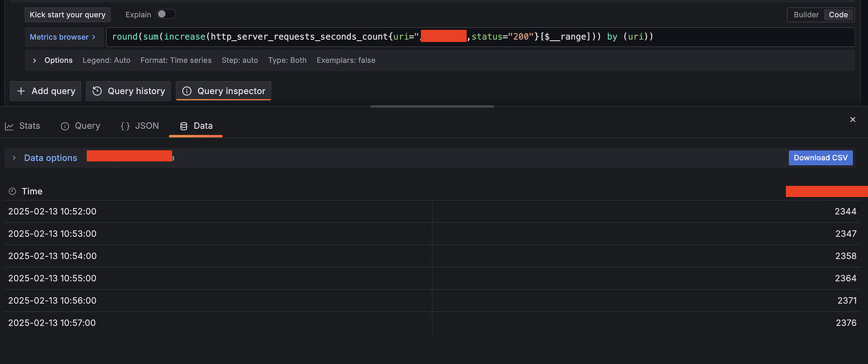The width and height of the screenshot is (868, 364).
Task: Enable the Explain toggle switch
Action: tap(165, 13)
